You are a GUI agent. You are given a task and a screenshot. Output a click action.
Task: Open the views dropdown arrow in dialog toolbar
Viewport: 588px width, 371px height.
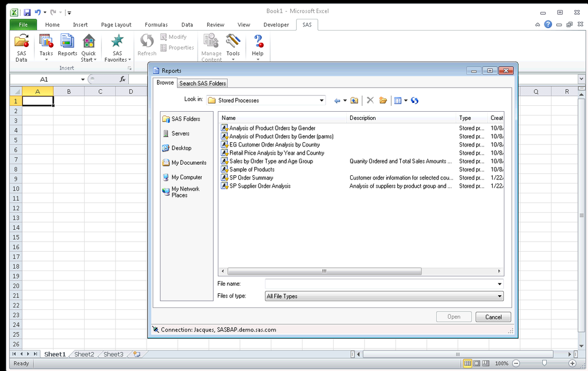click(x=406, y=101)
